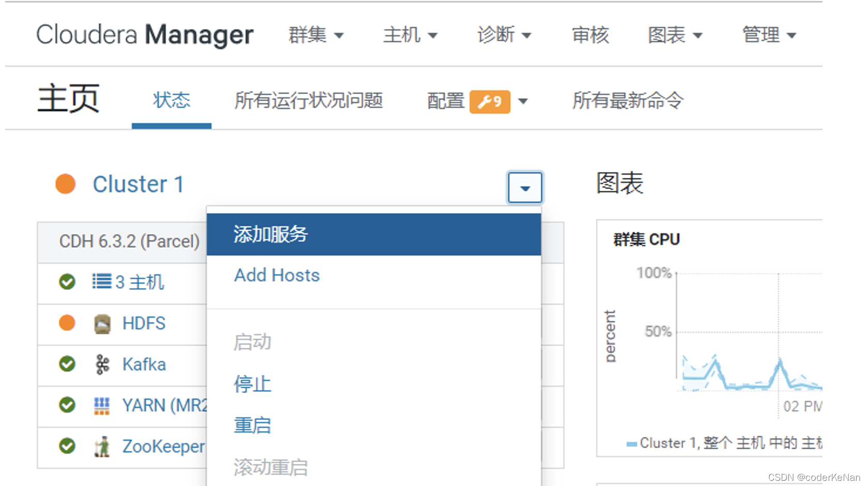Open the 配置 tab
The image size is (868, 486).
(445, 101)
